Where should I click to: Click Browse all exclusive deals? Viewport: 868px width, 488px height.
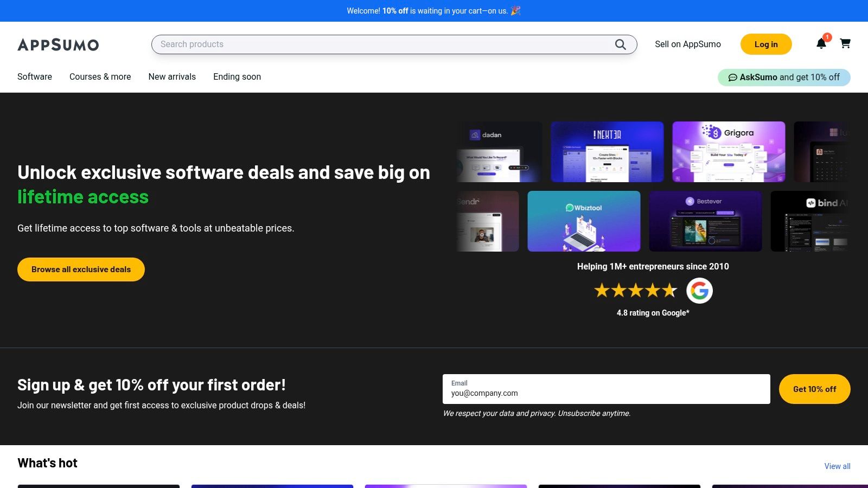pyautogui.click(x=81, y=269)
